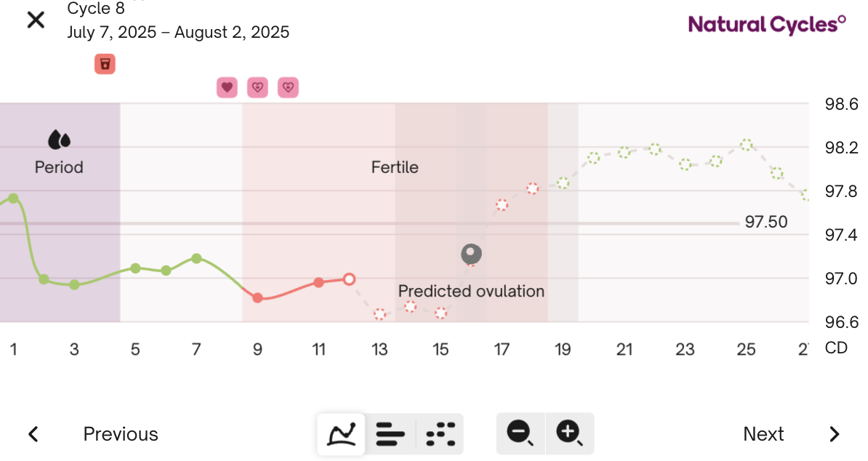Click the third protected-sex heart icon
Viewport: 868px width, 461px height.
(288, 87)
